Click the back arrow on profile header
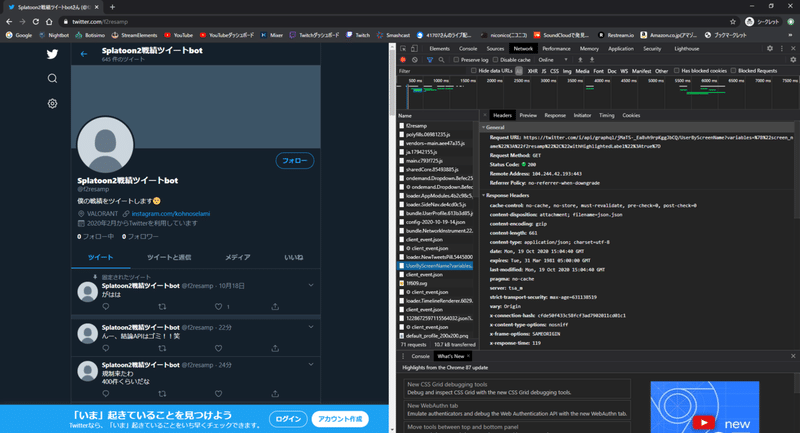800x433 pixels. coord(84,54)
